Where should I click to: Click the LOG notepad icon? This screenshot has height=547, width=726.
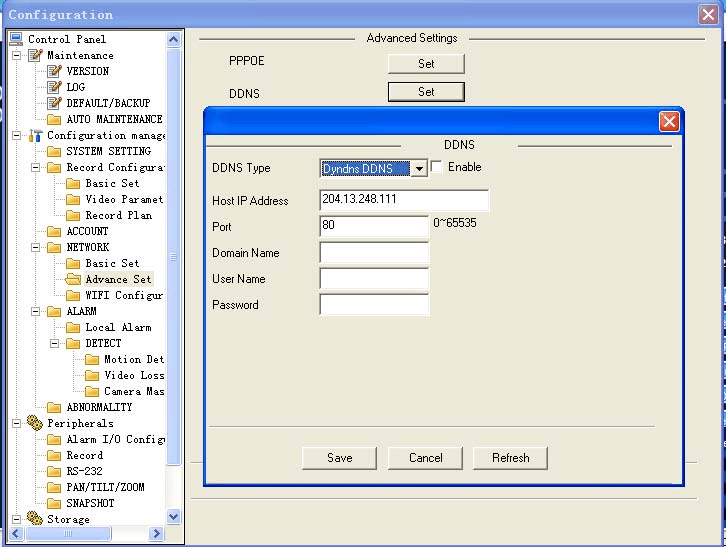point(54,87)
